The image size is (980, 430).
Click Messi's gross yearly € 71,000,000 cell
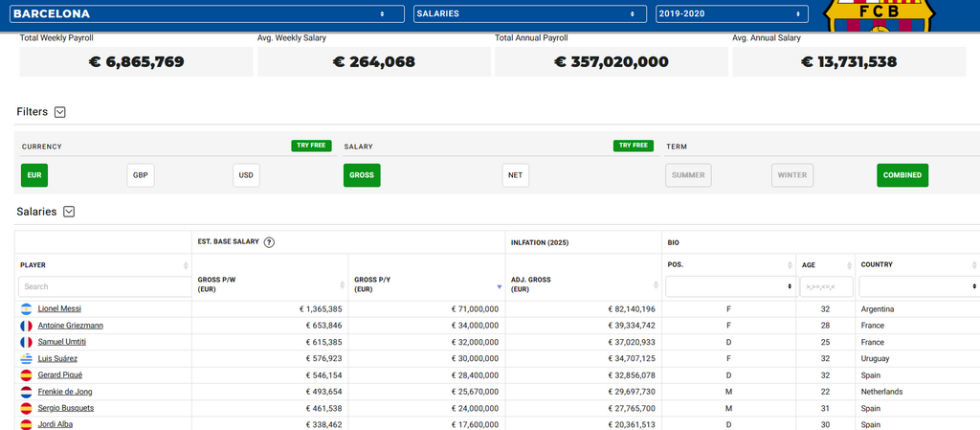[426, 309]
